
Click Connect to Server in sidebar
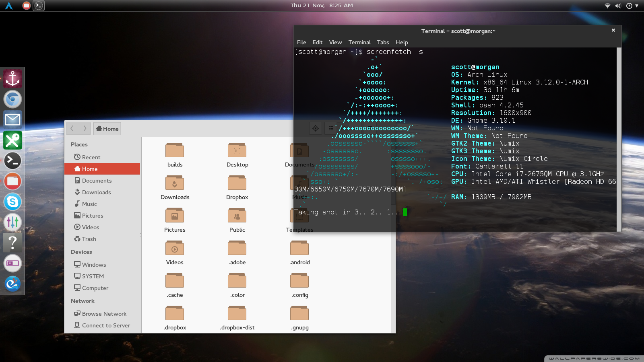click(103, 325)
